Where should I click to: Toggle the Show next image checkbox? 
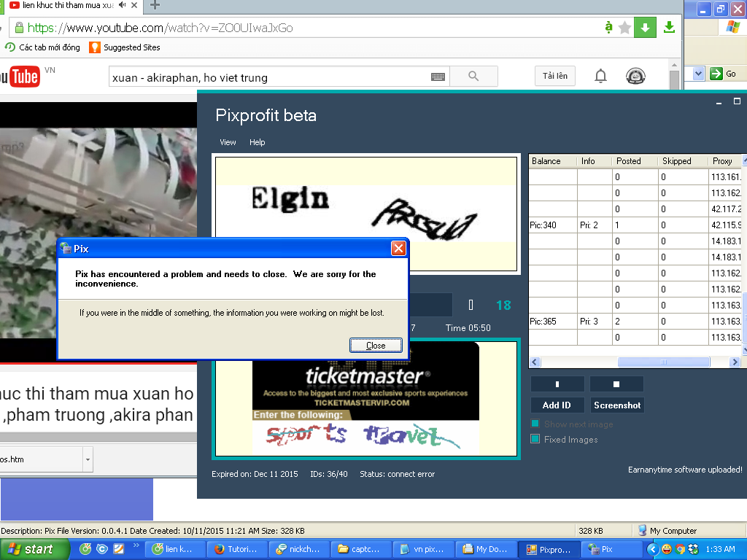point(535,424)
